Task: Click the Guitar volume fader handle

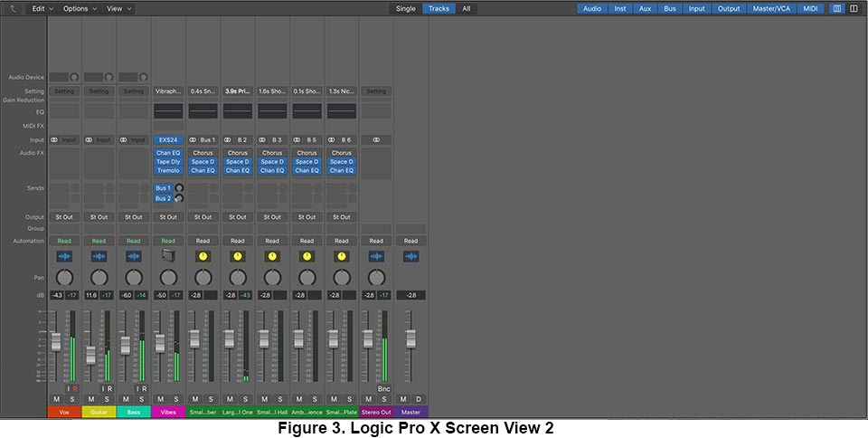Action: click(x=90, y=355)
